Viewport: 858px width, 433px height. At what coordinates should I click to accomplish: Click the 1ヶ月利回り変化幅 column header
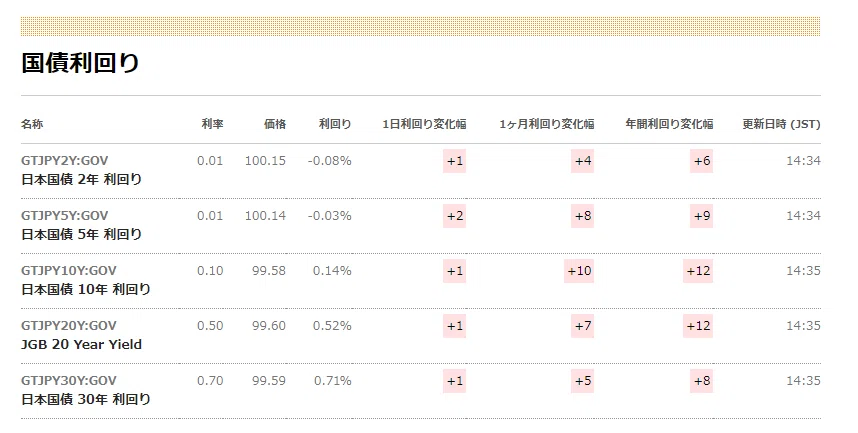[x=547, y=124]
